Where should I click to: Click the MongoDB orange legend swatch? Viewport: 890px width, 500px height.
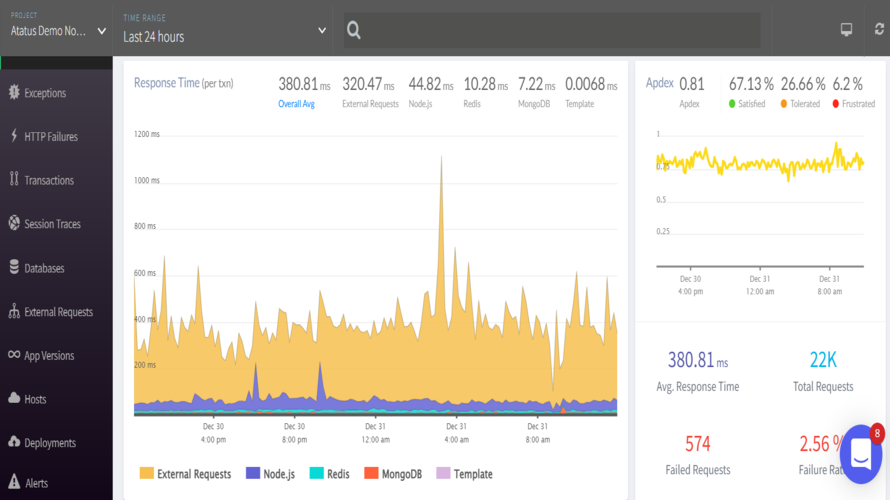[371, 473]
